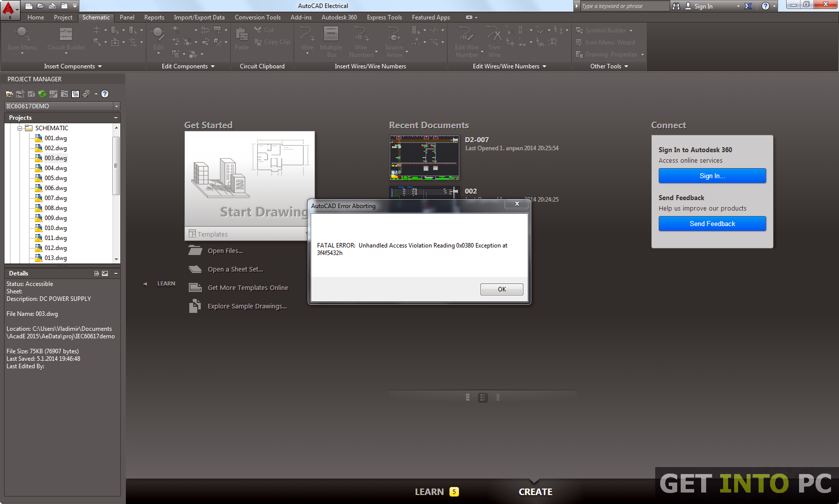Click Open Files... link
This screenshot has width=839, height=504.
(x=225, y=251)
